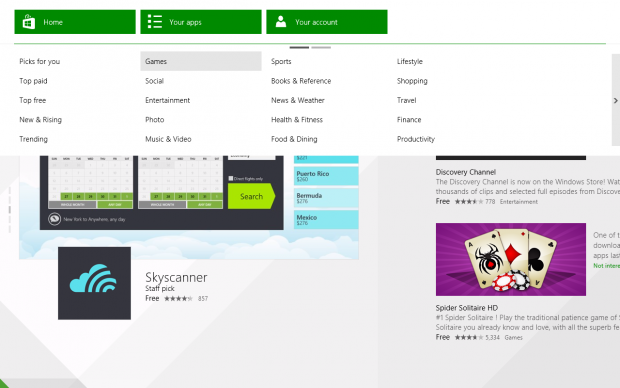Open the Photo category
The height and width of the screenshot is (388, 620).
[155, 119]
